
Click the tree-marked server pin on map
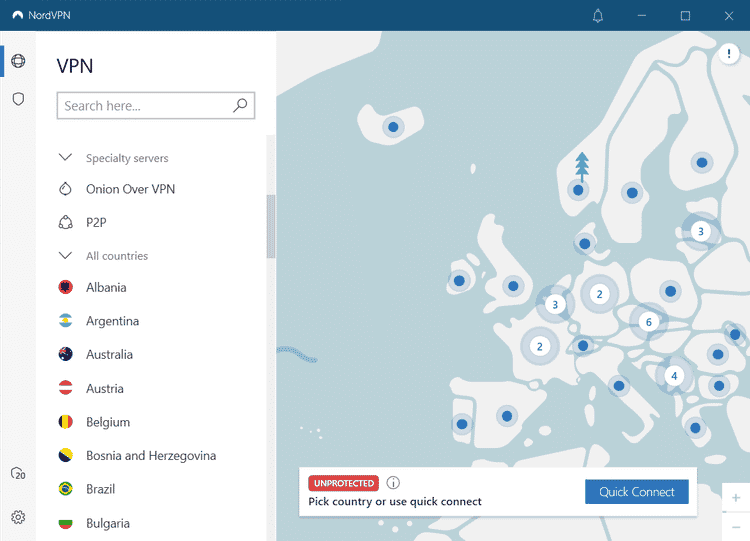pyautogui.click(x=580, y=188)
